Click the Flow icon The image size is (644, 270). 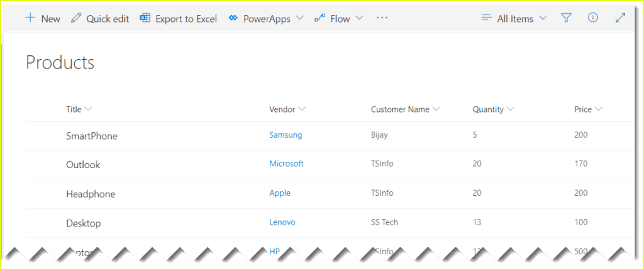tap(319, 18)
